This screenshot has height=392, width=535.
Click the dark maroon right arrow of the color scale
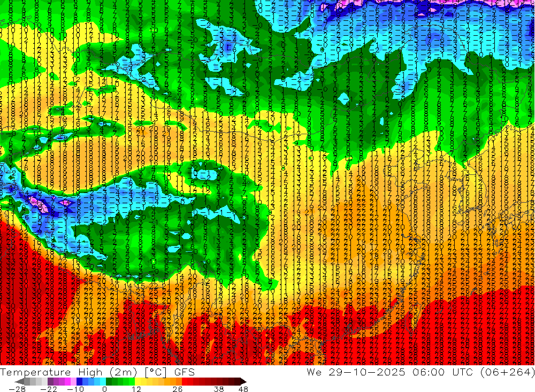point(243,381)
